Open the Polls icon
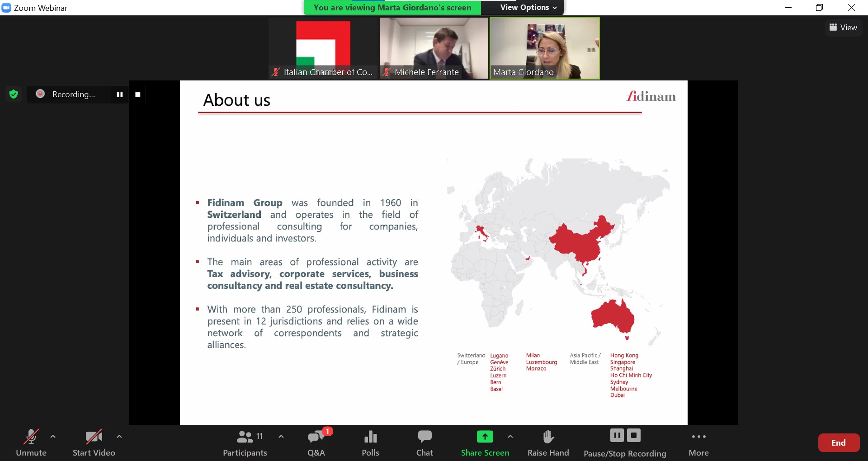Image resolution: width=868 pixels, height=461 pixels. point(370,443)
